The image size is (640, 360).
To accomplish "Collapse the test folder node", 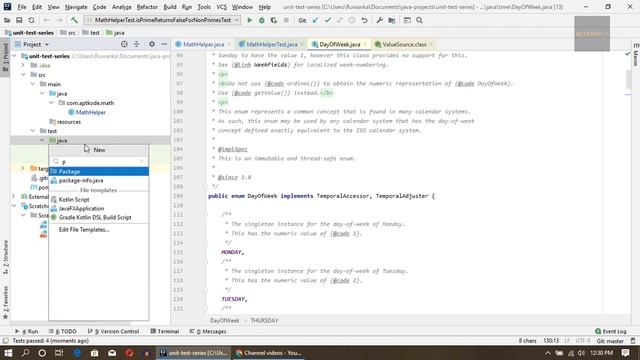I will click(x=33, y=131).
